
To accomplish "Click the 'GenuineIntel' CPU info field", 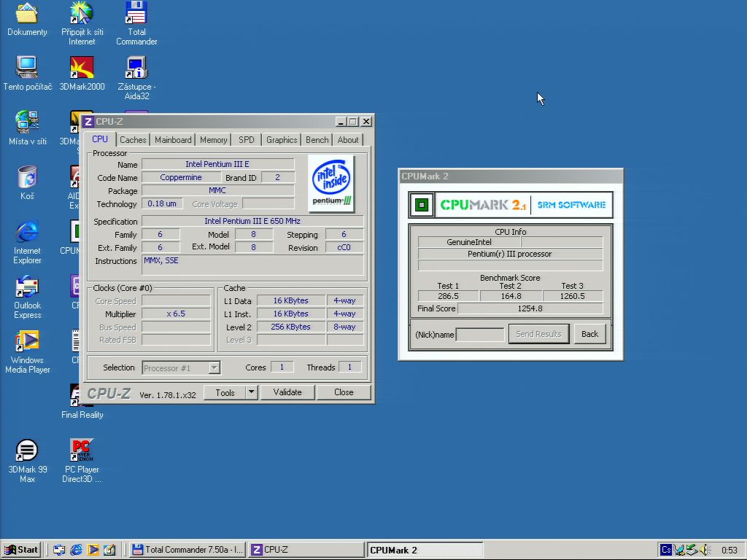I will 469,242.
